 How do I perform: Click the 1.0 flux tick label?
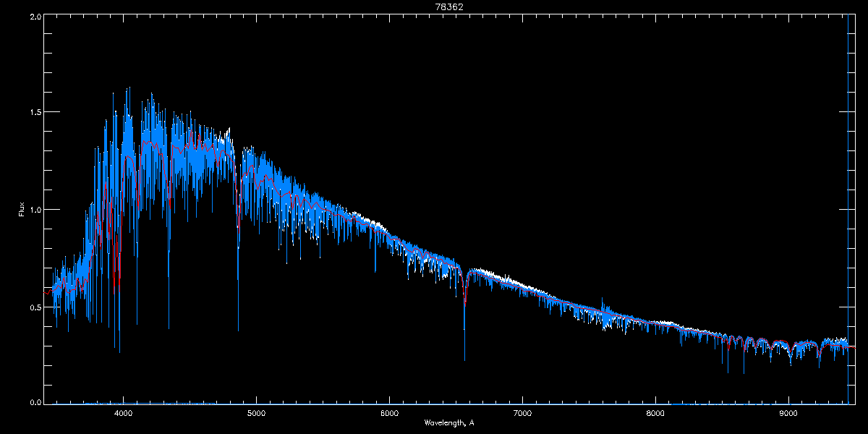pyautogui.click(x=35, y=210)
